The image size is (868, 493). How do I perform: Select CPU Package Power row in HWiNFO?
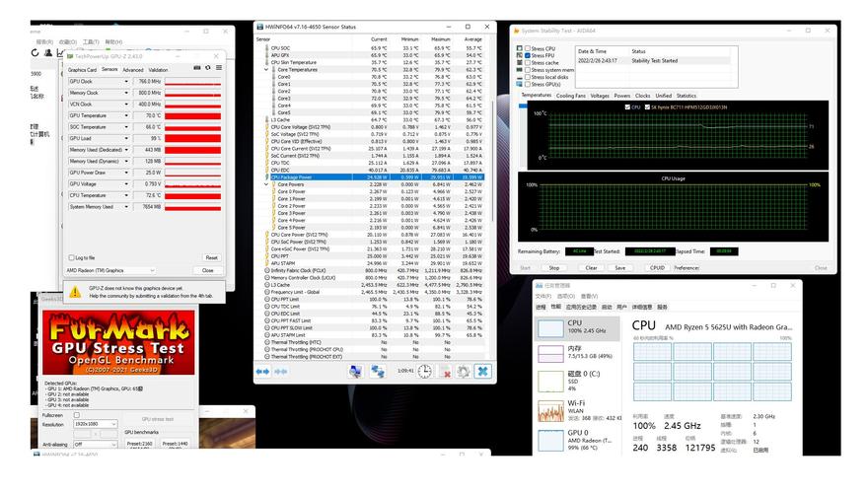(x=374, y=177)
